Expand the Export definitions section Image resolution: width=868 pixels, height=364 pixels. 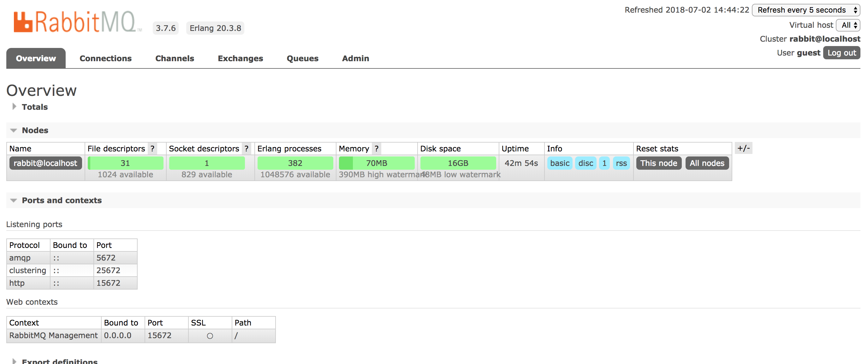59,361
